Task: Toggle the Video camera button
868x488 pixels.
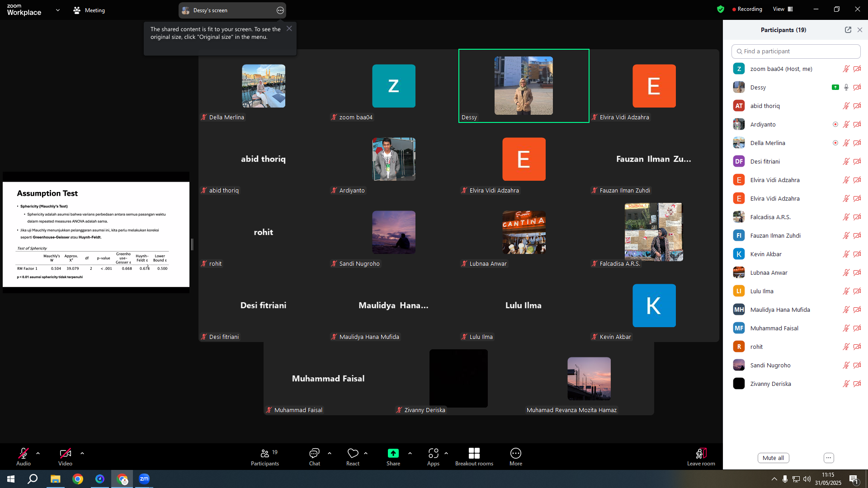Action: (65, 453)
